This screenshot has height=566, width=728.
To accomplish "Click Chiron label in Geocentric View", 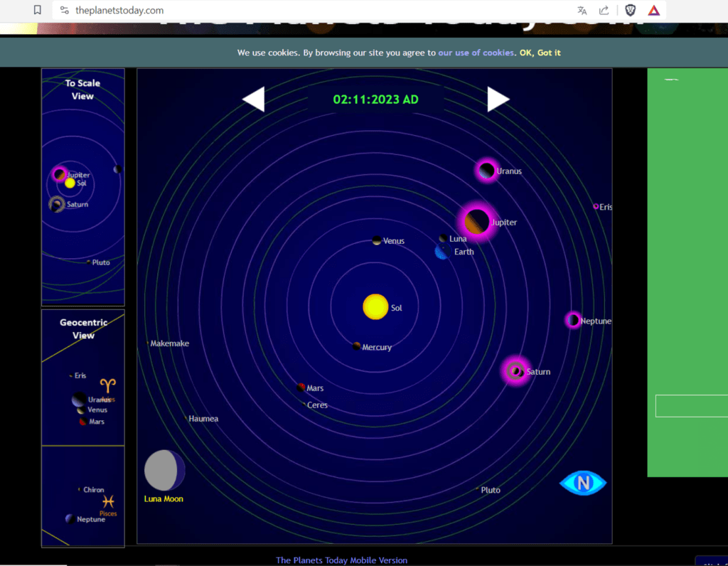I will click(93, 490).
